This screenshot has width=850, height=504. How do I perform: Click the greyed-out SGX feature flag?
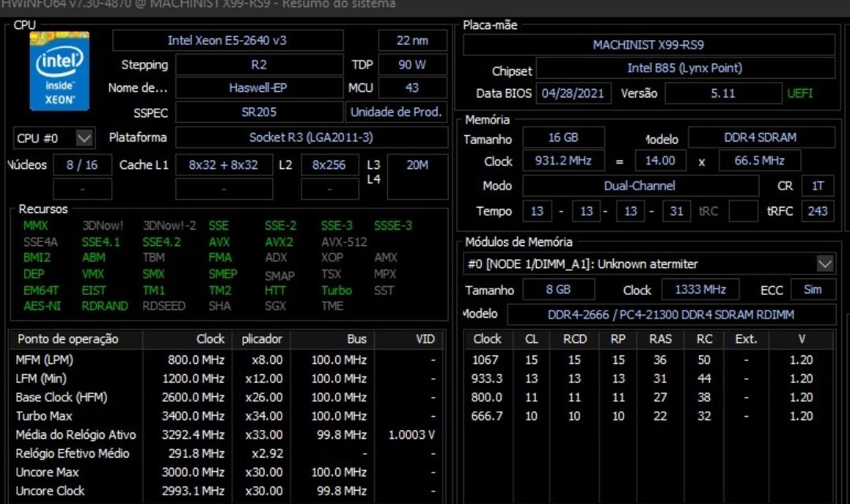pos(275,307)
